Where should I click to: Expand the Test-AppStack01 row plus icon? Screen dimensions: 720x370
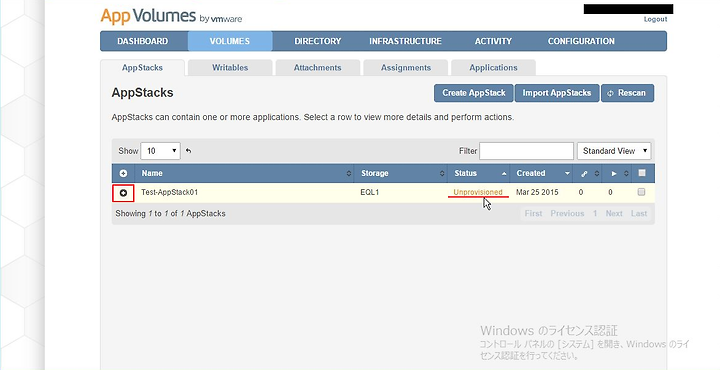click(123, 193)
